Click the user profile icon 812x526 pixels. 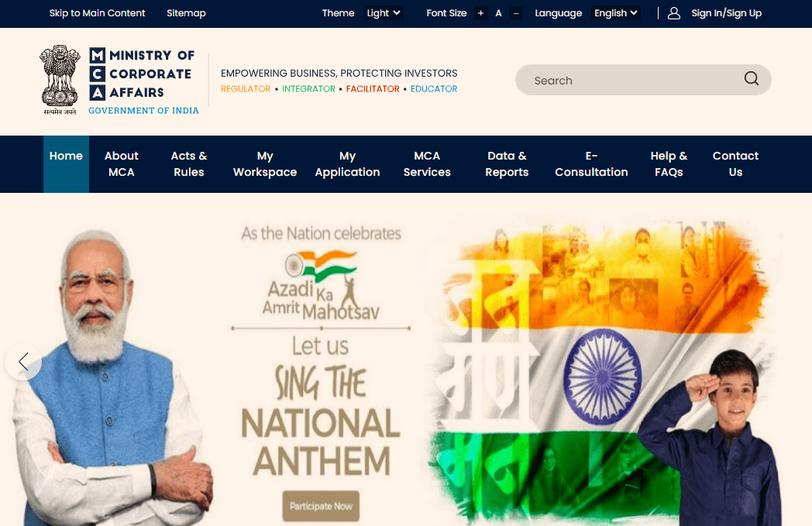point(674,13)
